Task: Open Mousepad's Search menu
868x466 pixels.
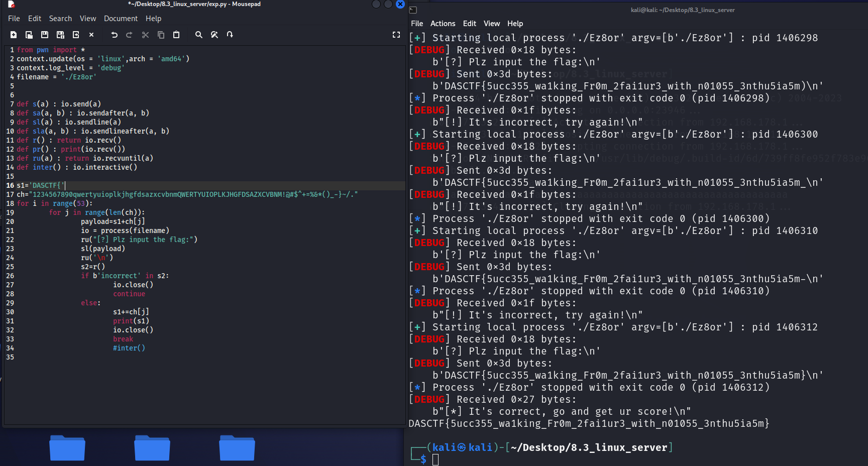Action: pyautogui.click(x=60, y=19)
